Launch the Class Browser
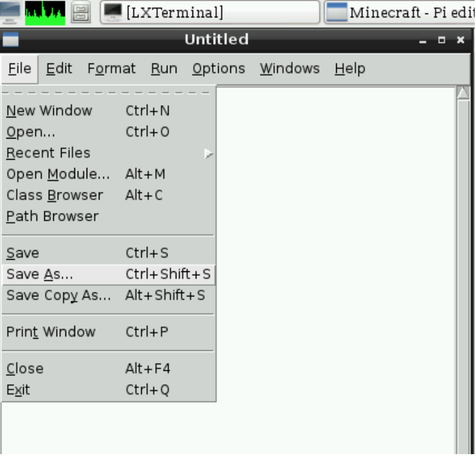The height and width of the screenshot is (458, 476). (108, 195)
